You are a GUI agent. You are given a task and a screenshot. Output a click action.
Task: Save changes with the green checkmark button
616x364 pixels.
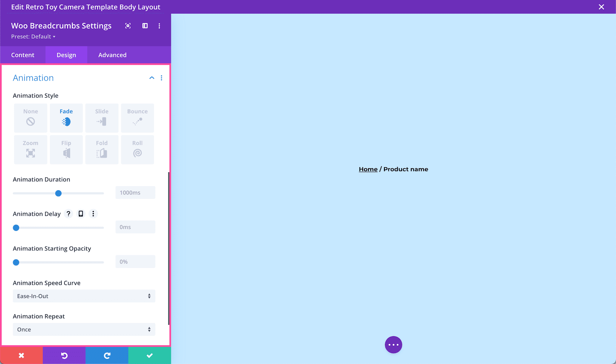click(x=150, y=355)
